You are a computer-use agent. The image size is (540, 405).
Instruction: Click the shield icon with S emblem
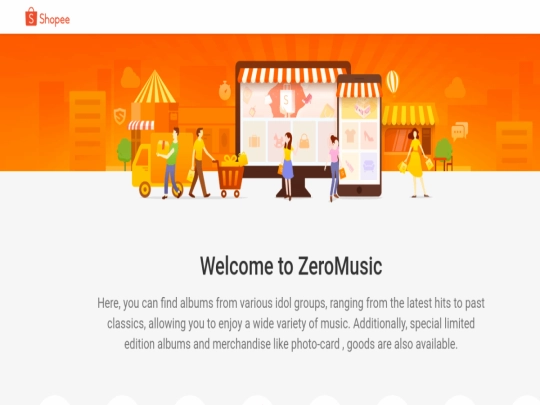pos(120,116)
